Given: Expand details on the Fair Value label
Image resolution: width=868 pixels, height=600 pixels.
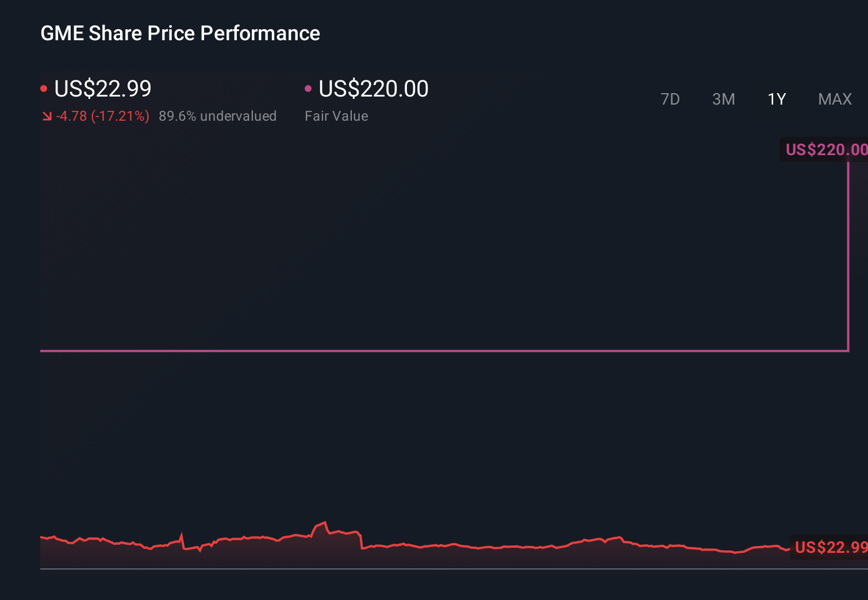Looking at the screenshot, I should pos(336,116).
